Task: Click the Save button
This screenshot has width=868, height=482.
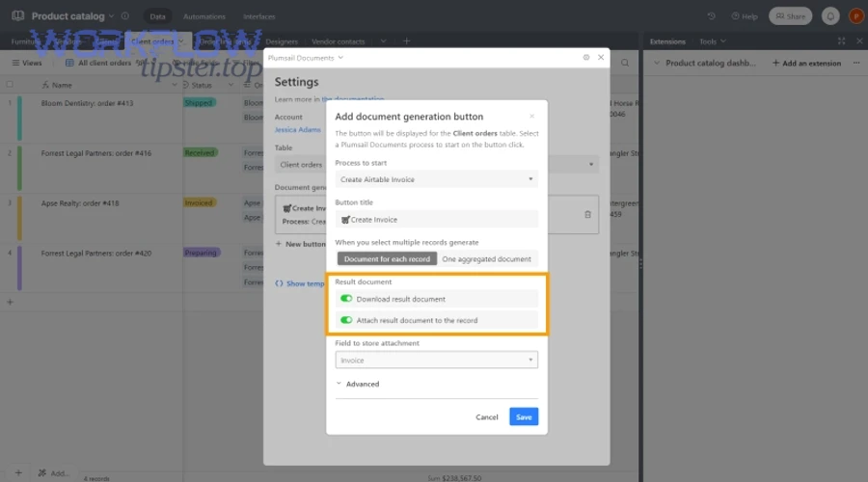Action: 524,416
